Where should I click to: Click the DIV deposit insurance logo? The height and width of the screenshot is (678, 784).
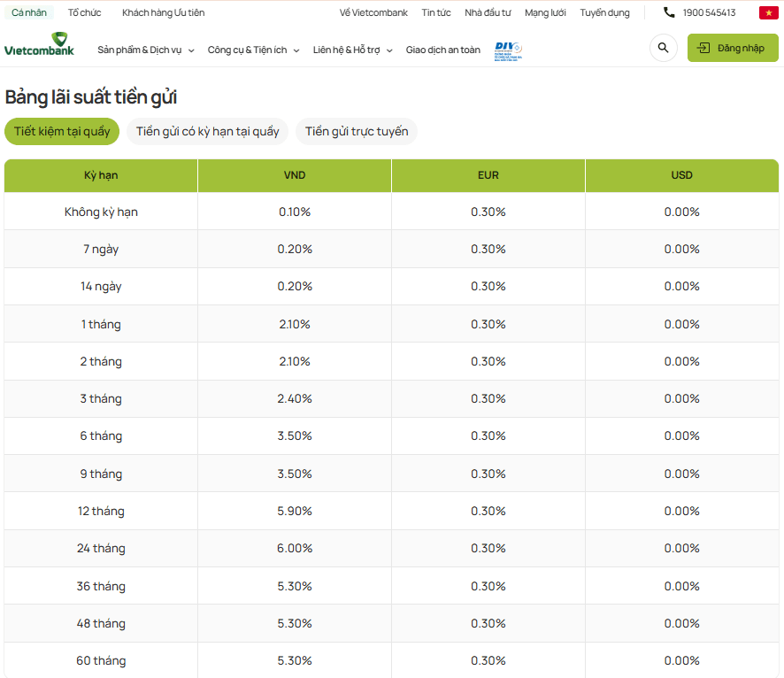coord(508,51)
